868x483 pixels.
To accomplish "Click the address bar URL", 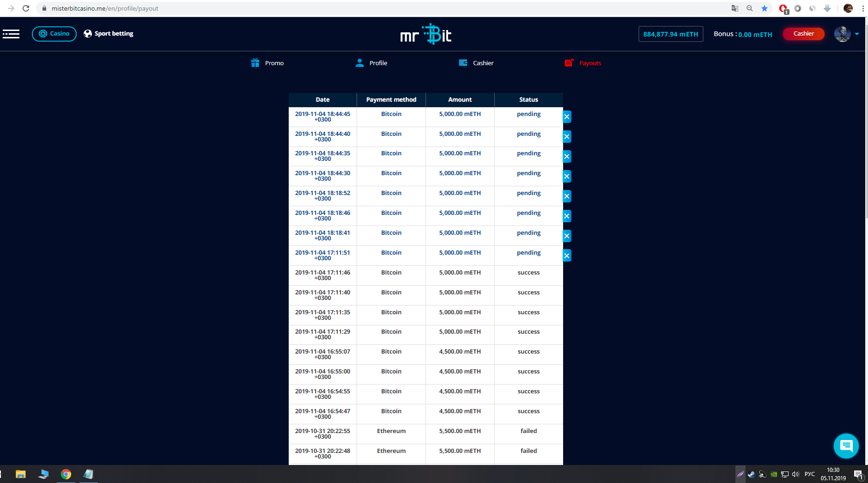I will coord(105,8).
